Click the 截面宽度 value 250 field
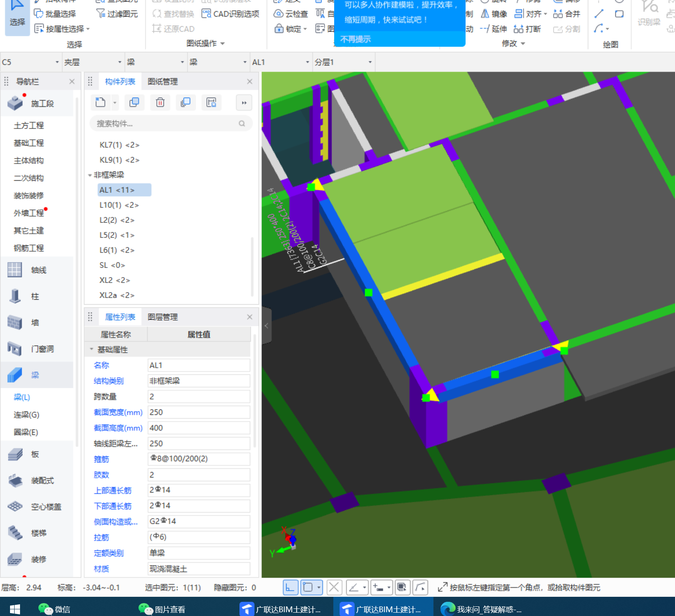Image resolution: width=675 pixels, height=616 pixels. click(199, 412)
